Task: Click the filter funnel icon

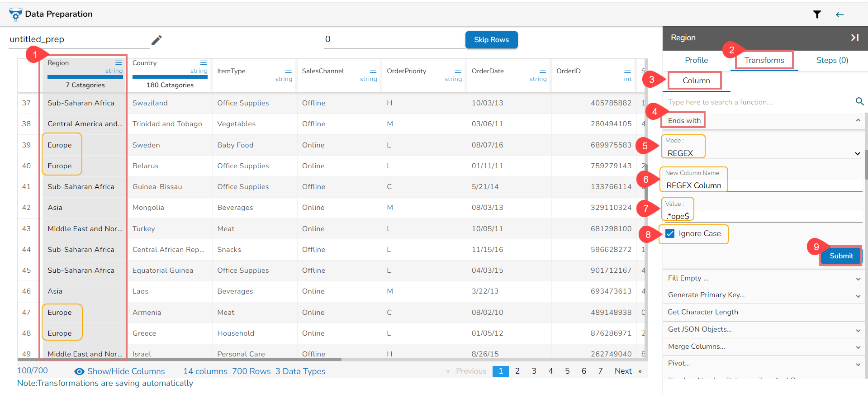Action: [817, 14]
